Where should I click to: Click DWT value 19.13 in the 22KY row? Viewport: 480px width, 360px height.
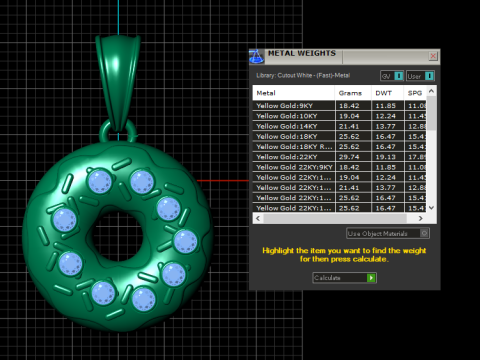pyautogui.click(x=386, y=157)
